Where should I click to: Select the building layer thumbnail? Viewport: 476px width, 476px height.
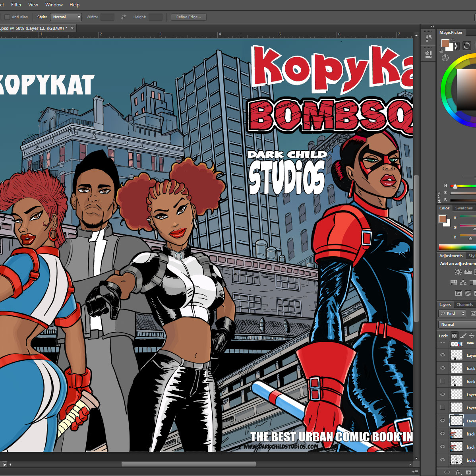coord(456,460)
